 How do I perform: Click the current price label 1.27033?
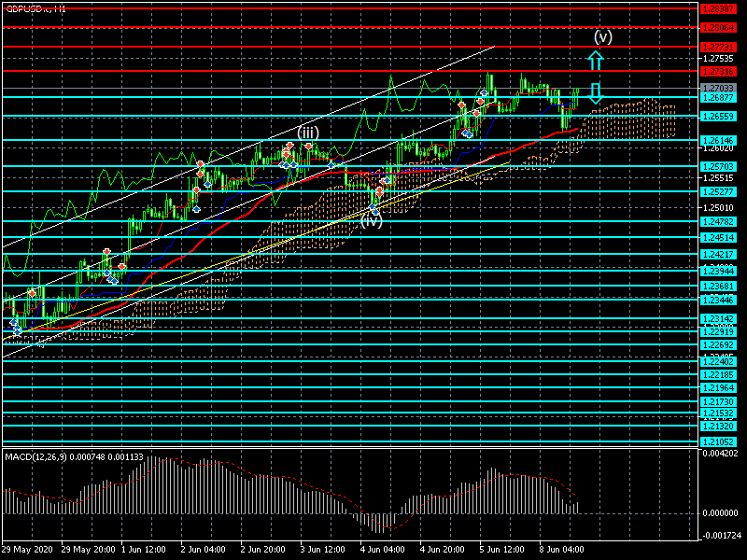718,88
